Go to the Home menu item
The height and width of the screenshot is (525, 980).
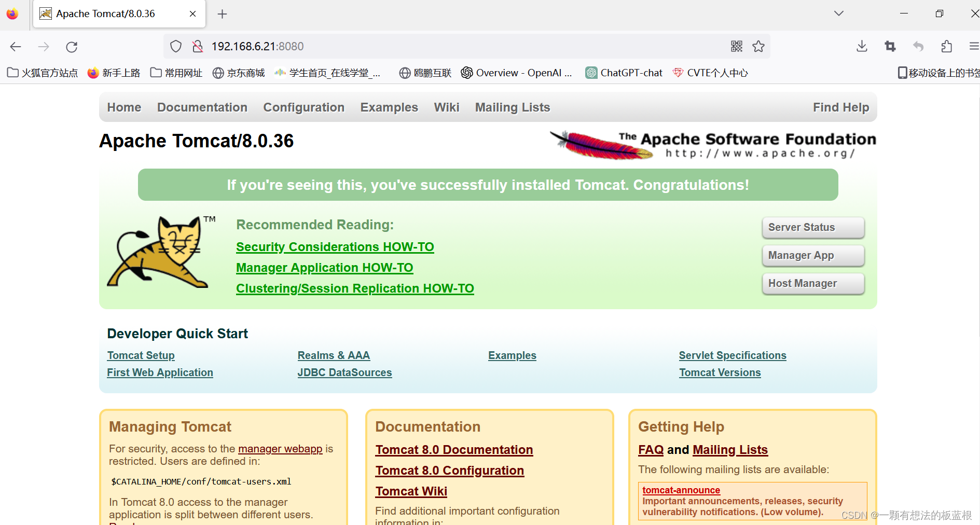(x=124, y=107)
